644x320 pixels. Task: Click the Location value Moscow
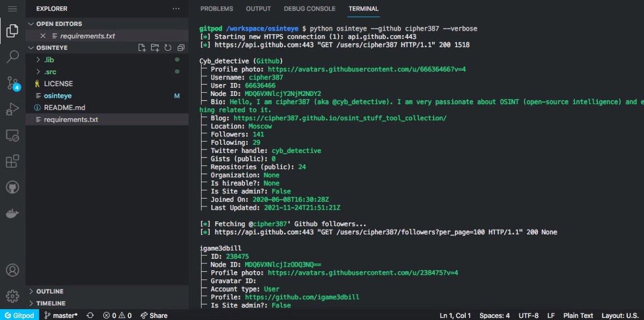click(x=260, y=126)
